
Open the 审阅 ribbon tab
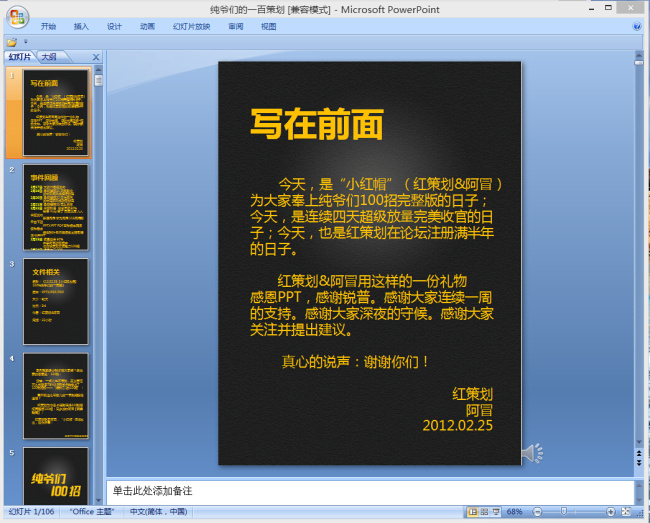[x=236, y=27]
